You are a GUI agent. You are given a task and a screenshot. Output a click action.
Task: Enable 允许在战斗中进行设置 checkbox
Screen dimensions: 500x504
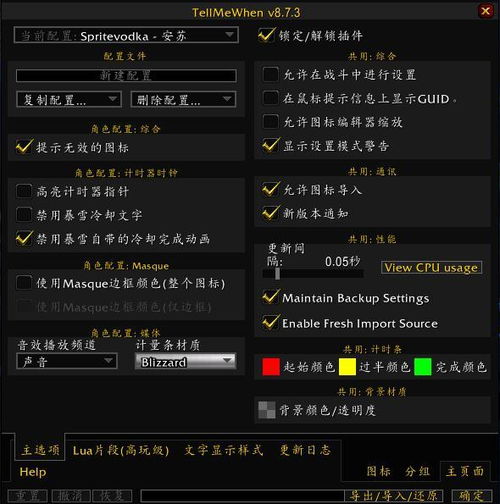[270, 74]
